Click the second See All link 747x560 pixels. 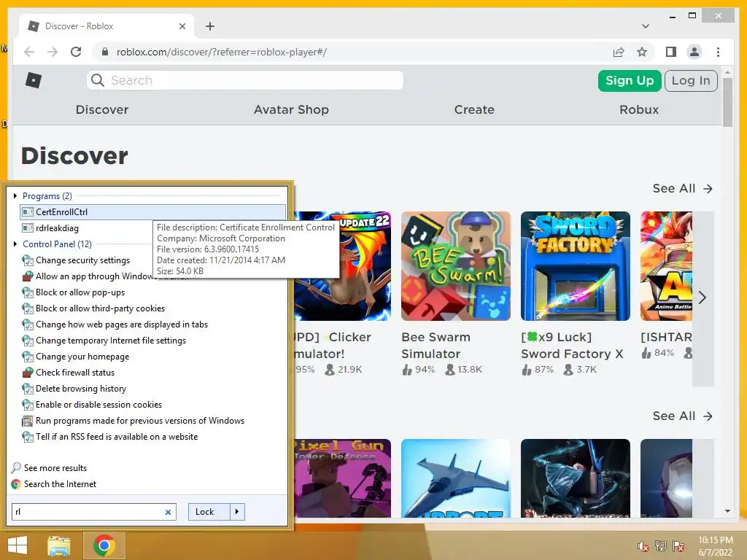[x=682, y=416]
